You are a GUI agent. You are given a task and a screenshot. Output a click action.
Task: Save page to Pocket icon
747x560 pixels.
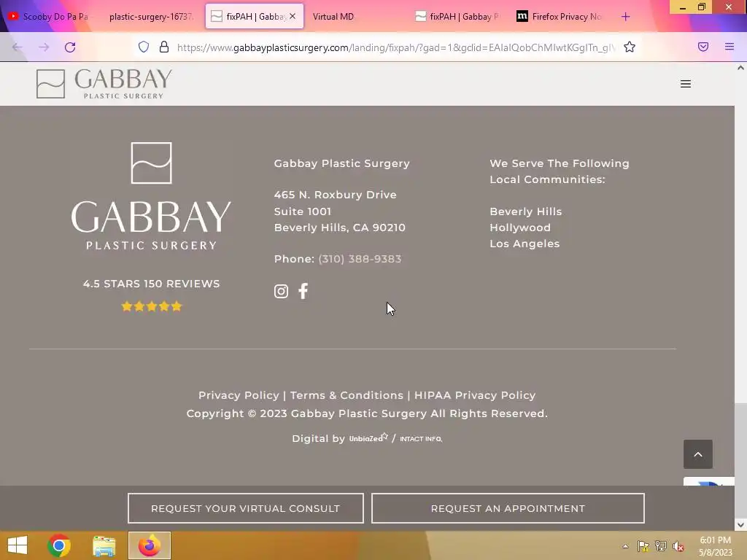(703, 47)
